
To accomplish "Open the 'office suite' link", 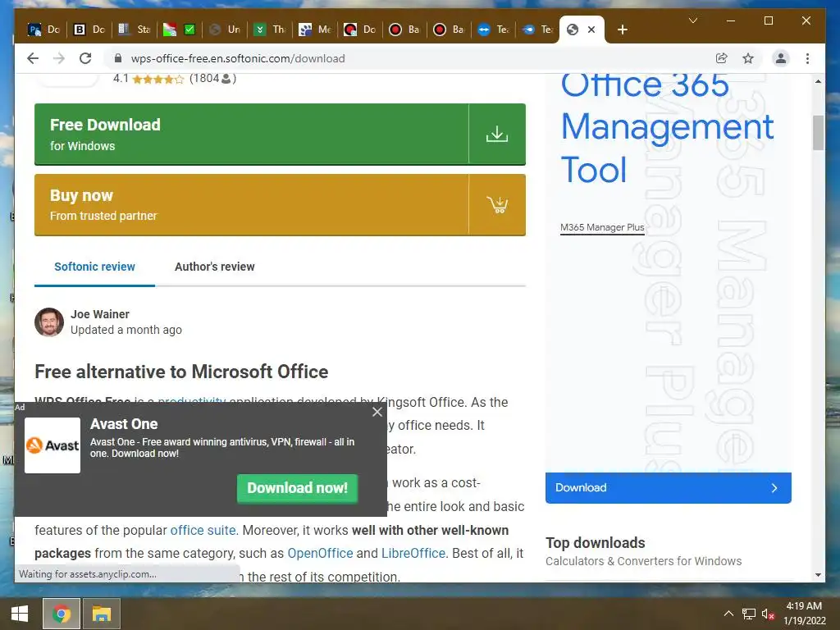I will pos(203,531).
